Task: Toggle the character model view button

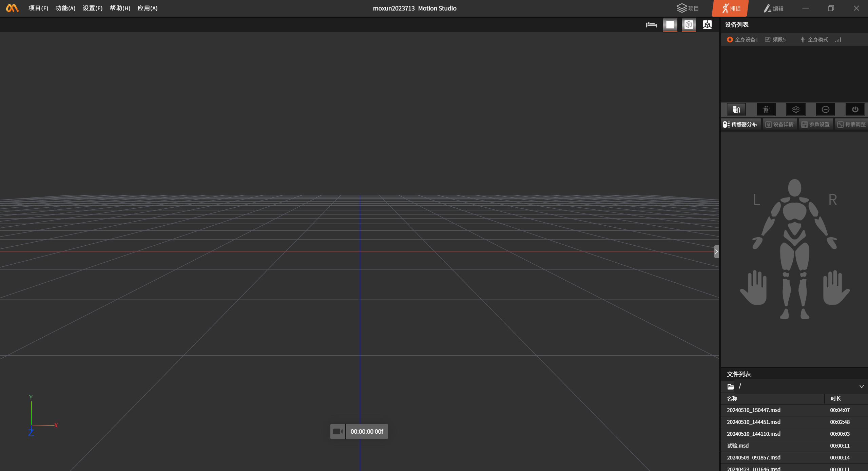Action: (689, 25)
